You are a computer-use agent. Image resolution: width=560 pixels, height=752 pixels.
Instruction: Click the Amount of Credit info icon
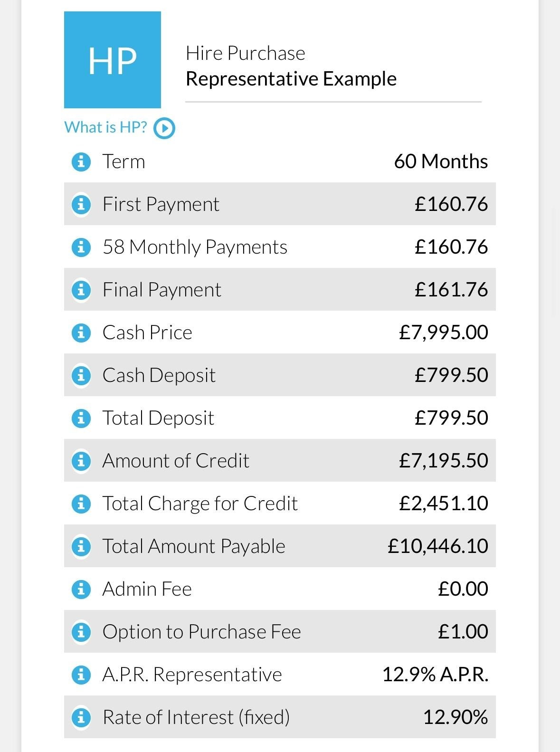pyautogui.click(x=81, y=461)
